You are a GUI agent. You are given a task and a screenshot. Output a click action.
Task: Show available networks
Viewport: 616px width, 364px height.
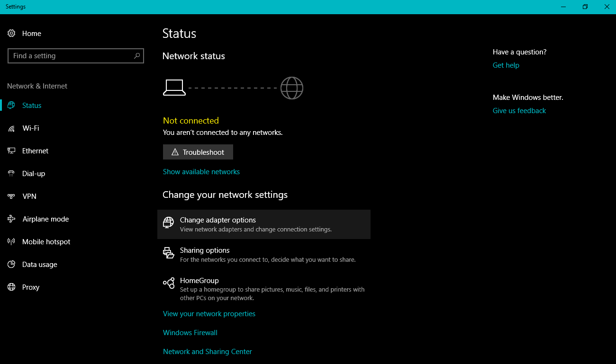(201, 171)
